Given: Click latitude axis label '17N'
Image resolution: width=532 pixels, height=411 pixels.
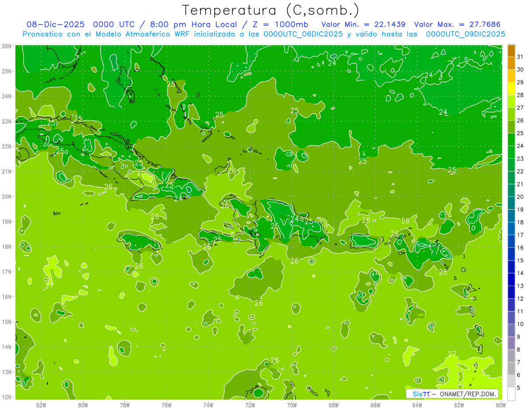Looking at the screenshot, I should click(7, 271).
